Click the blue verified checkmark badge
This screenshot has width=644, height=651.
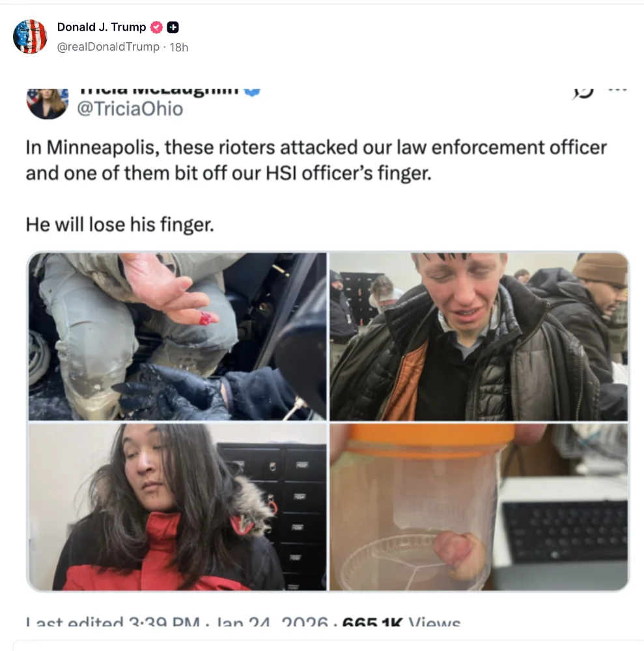(252, 92)
